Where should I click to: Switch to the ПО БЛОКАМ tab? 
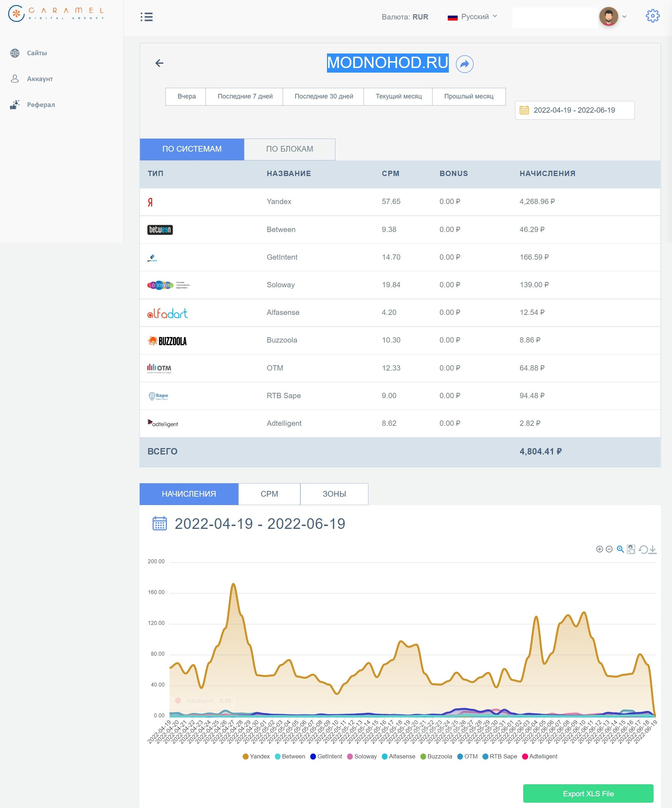289,149
